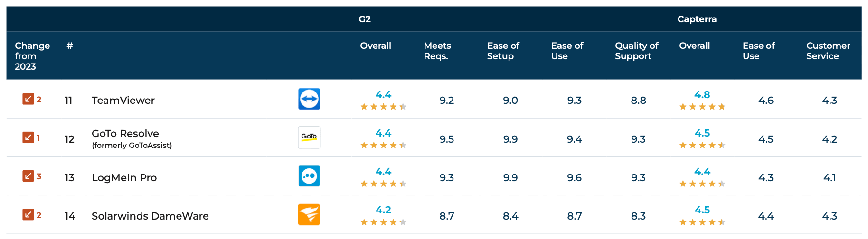The height and width of the screenshot is (239, 868).
Task: Click the Solarwinds DameWare logo icon
Action: [x=309, y=214]
